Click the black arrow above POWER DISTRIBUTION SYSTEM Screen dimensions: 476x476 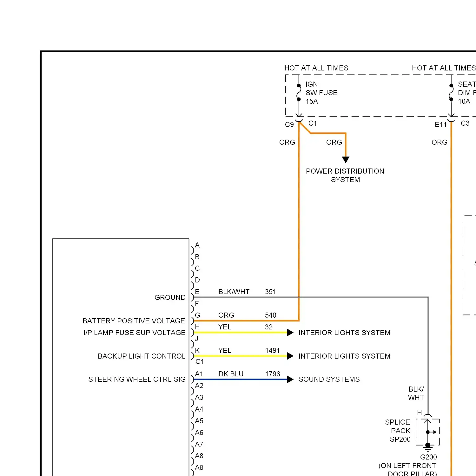click(x=346, y=160)
